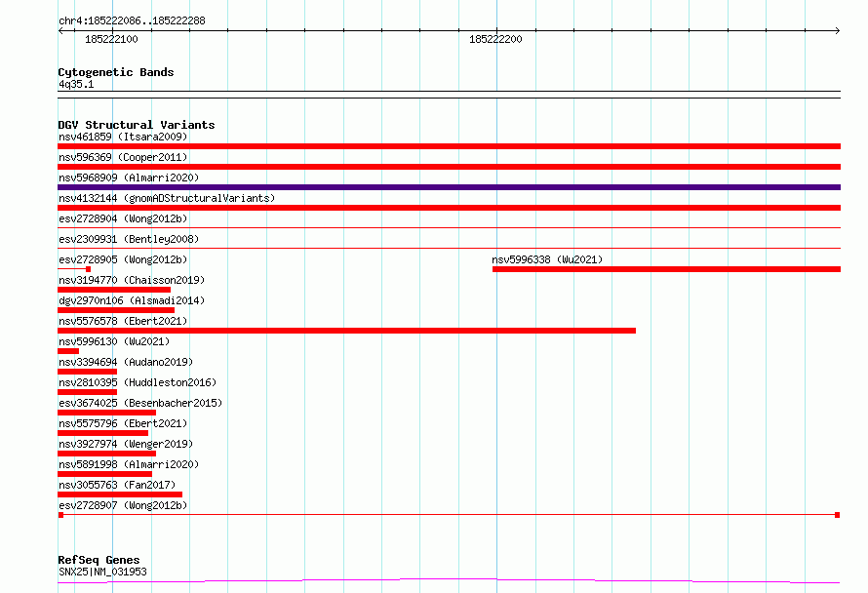Click the esv3674025 (Besenbacher2015) label
The image size is (868, 593).
140,403
